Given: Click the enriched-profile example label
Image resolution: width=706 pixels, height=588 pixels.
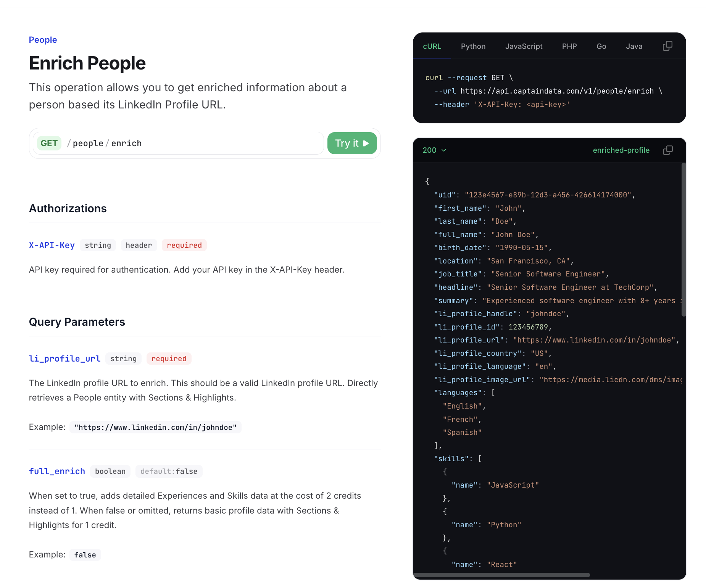Looking at the screenshot, I should pos(621,150).
